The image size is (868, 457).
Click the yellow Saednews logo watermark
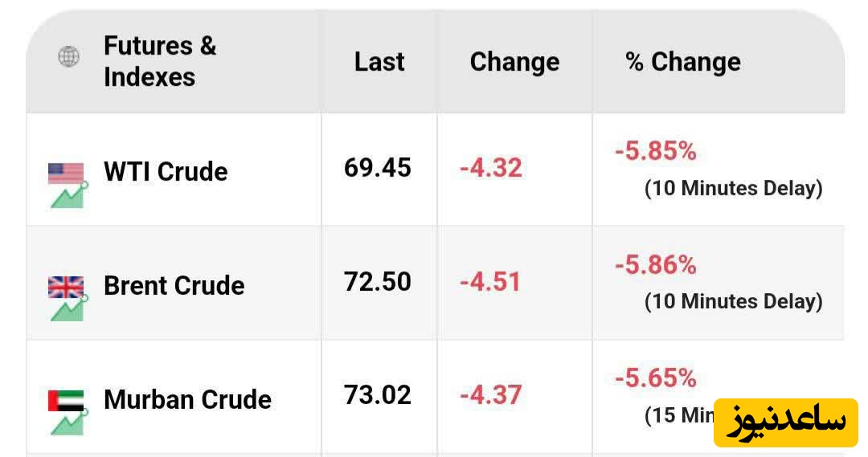coord(785,422)
